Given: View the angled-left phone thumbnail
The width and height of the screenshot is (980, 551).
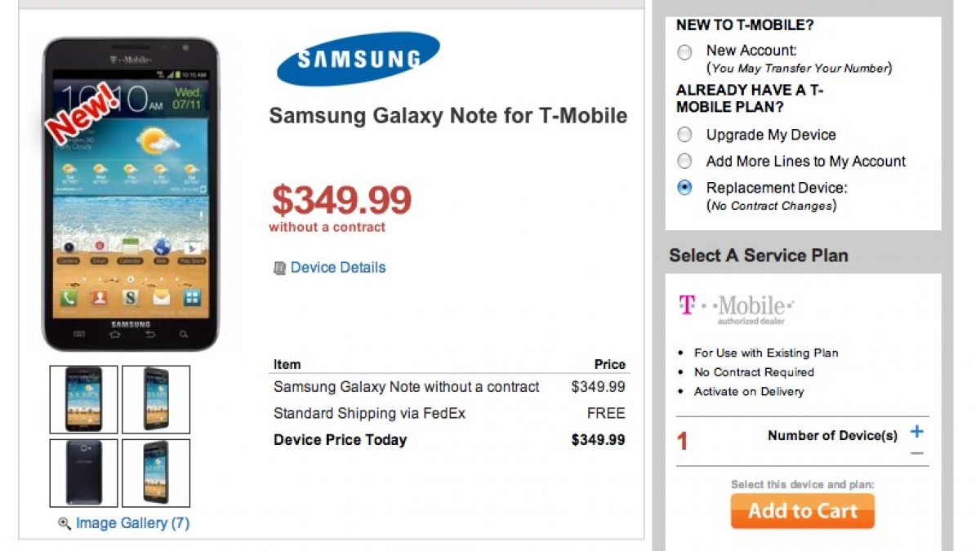Looking at the screenshot, I should coord(156,399).
